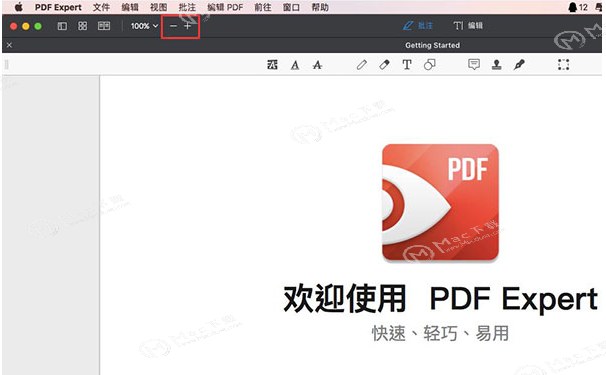The width and height of the screenshot is (606, 375).
Task: Open the notification bell showing 12
Action: 578,7
